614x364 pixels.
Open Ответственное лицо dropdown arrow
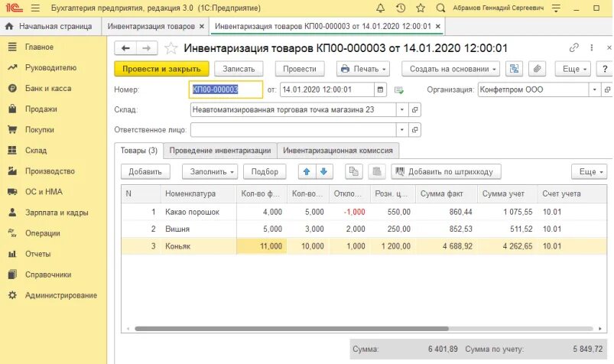coord(401,130)
